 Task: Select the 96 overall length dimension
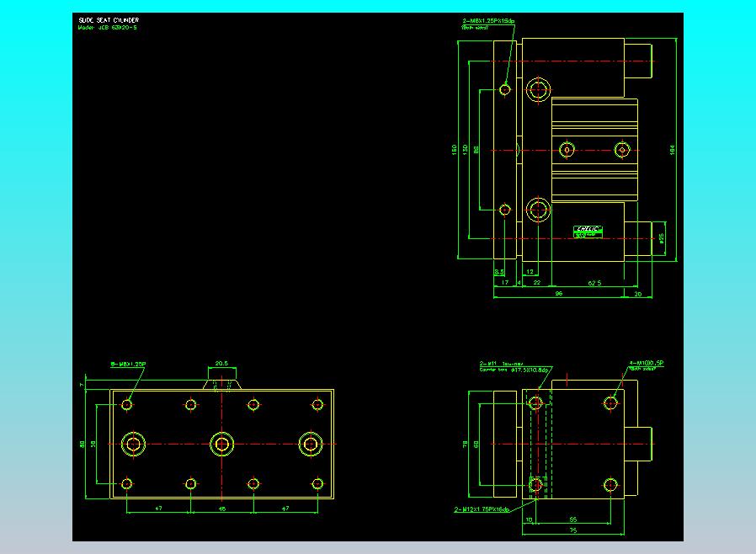pyautogui.click(x=558, y=294)
